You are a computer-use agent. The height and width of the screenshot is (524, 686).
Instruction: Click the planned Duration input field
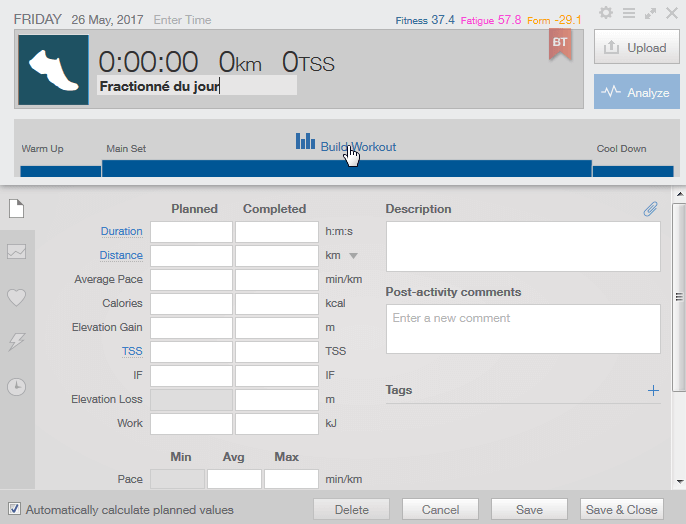(191, 232)
